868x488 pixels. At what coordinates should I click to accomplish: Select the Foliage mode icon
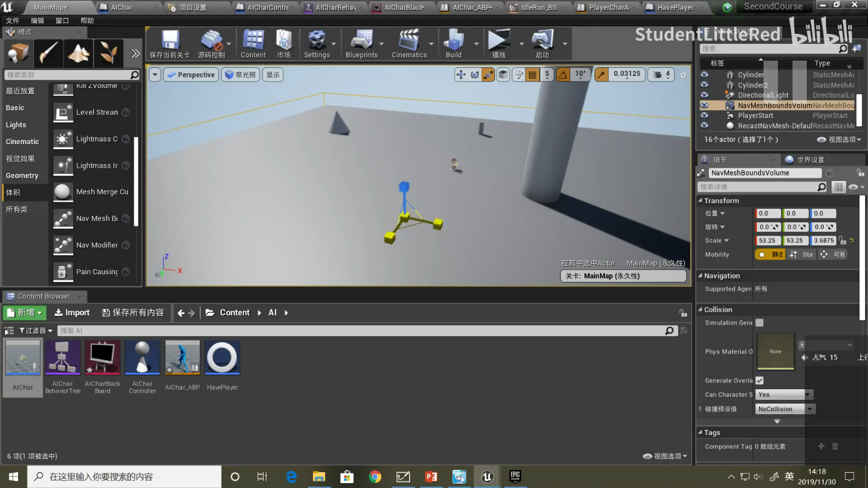[x=108, y=53]
